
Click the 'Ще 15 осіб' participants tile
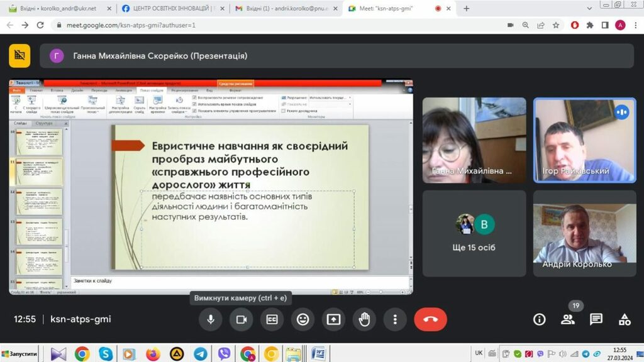click(474, 233)
